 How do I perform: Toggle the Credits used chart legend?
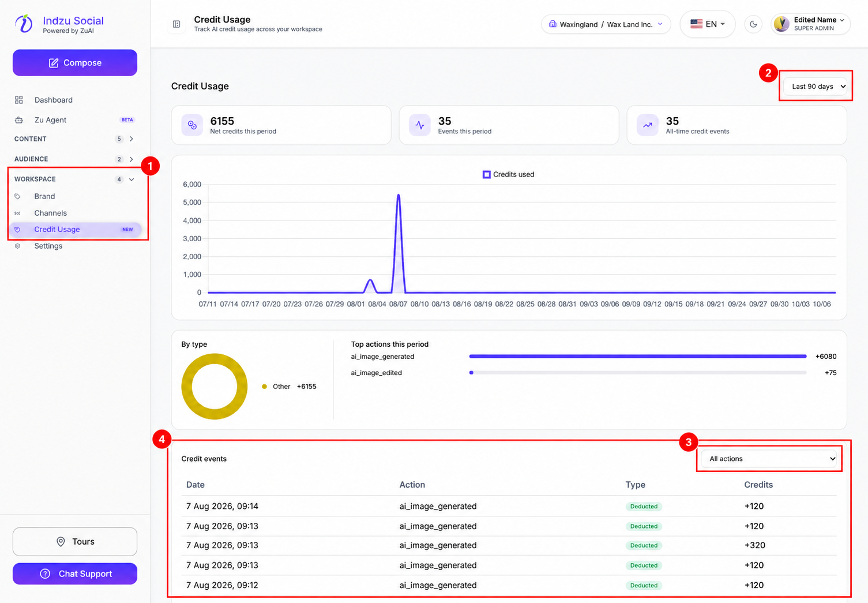(509, 174)
